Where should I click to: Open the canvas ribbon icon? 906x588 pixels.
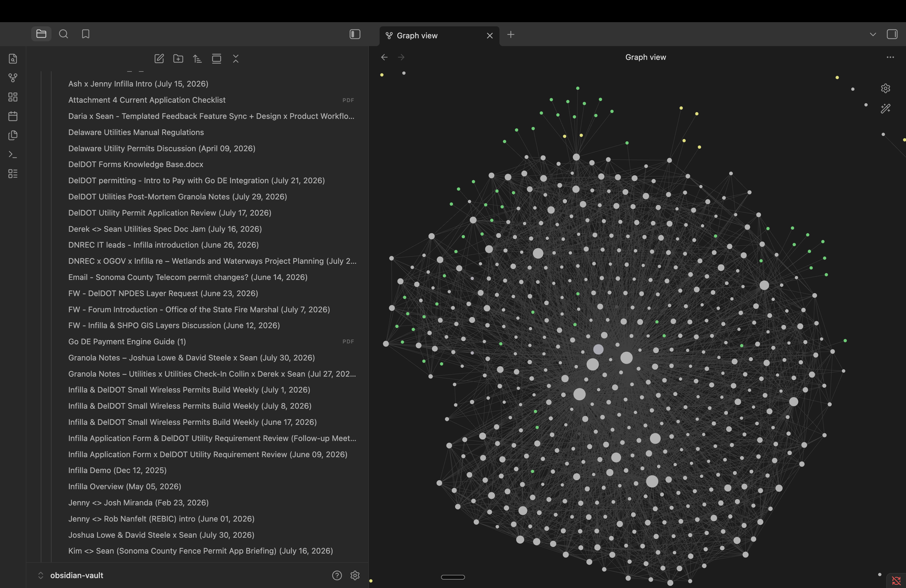[13, 97]
